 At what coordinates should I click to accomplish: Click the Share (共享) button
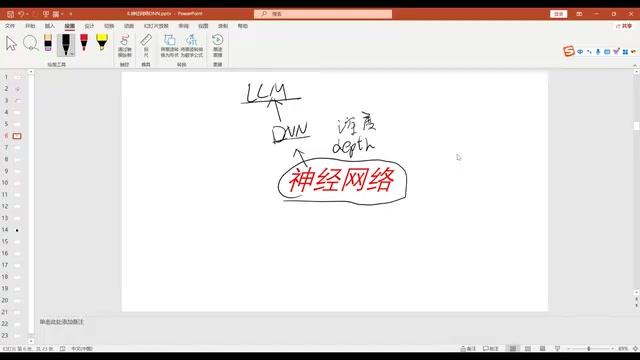624,26
